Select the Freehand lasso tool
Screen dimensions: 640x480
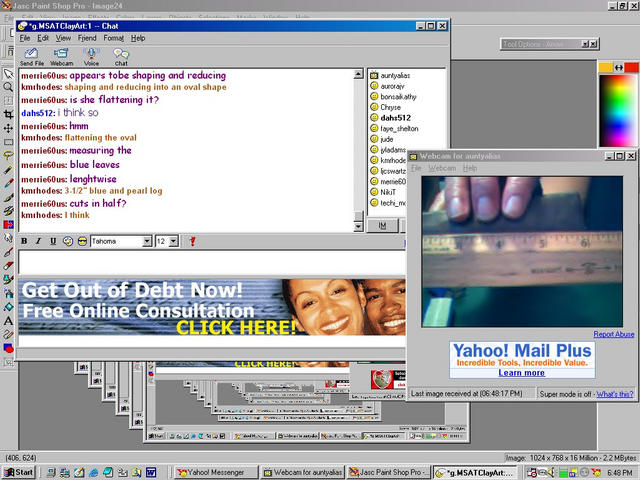(8, 156)
